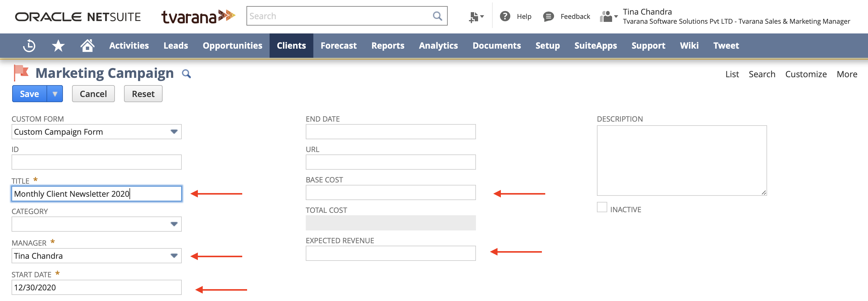This screenshot has height=301, width=868.
Task: Open the Change Role people icon
Action: click(x=608, y=16)
